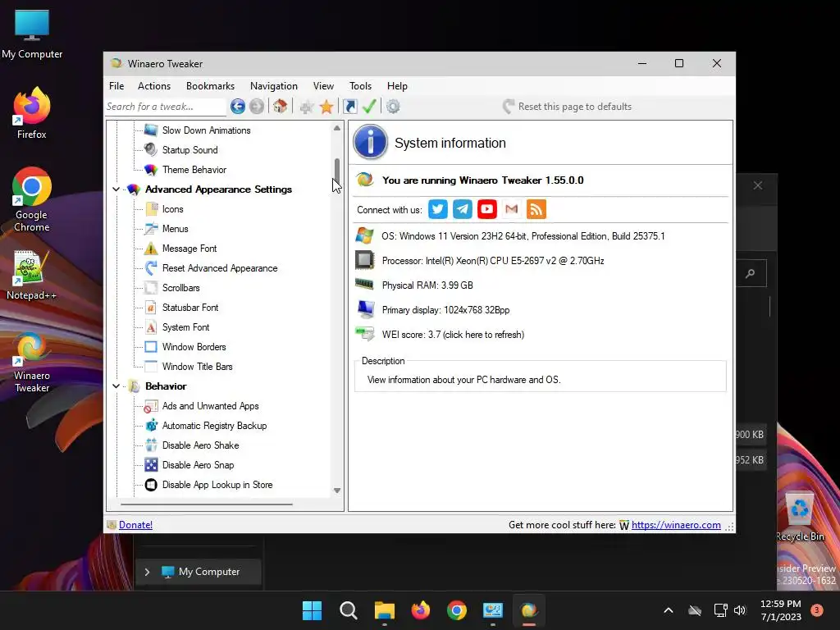Image resolution: width=840 pixels, height=630 pixels.
Task: Open Google Chrome desktop shortcut
Action: coord(32,199)
